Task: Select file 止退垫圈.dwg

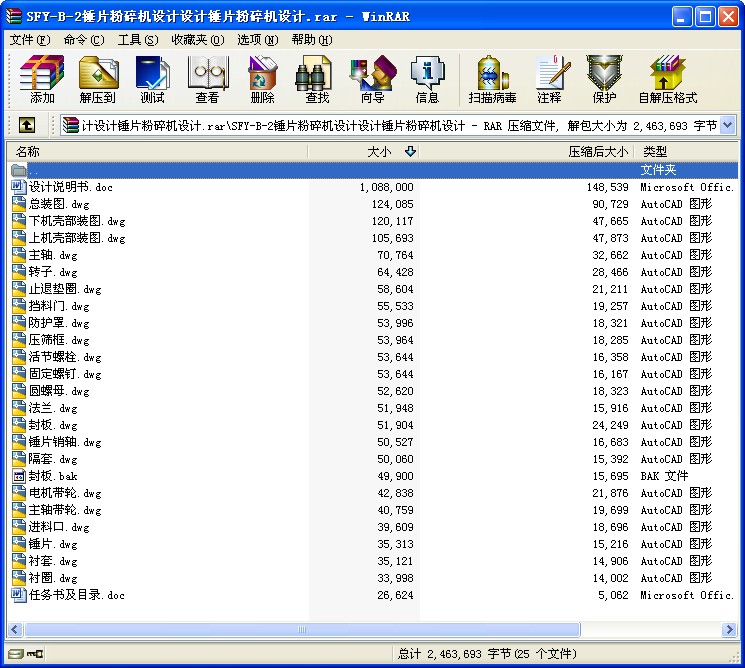Action: click(65, 289)
